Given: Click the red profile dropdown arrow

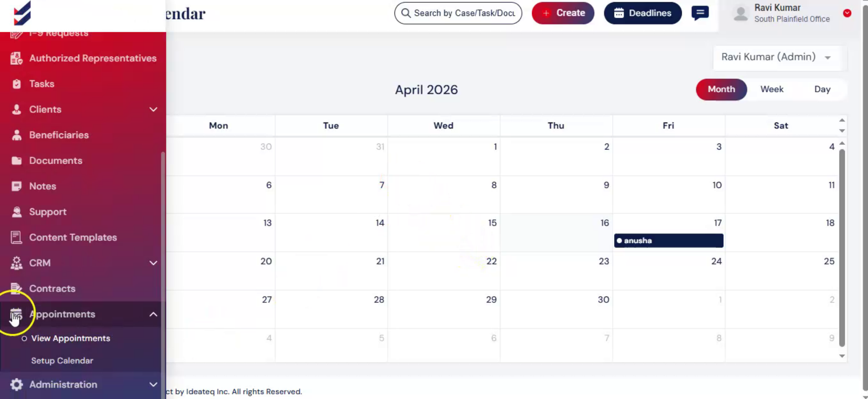Looking at the screenshot, I should click(x=847, y=13).
